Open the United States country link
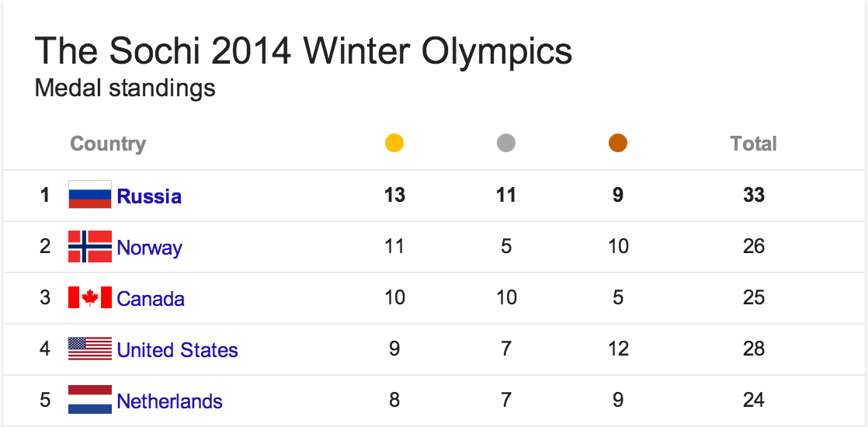Viewport: 868px width, 427px height. [178, 350]
